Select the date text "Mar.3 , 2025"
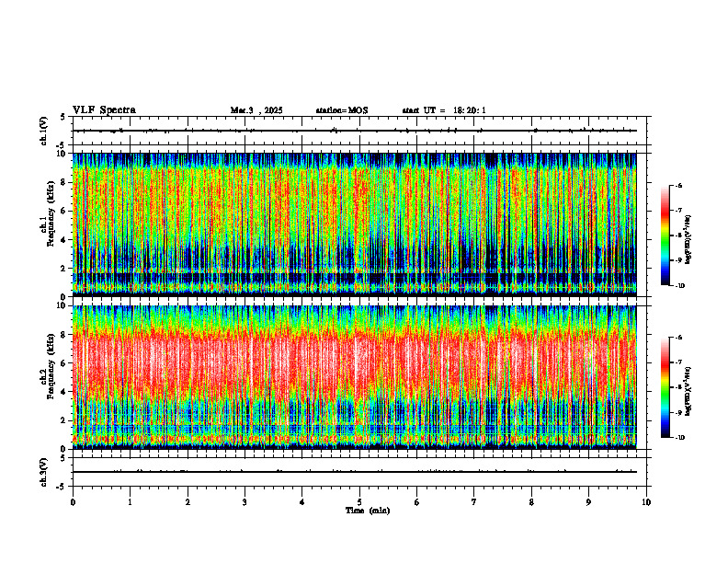This screenshot has width=728, height=563. [x=256, y=110]
